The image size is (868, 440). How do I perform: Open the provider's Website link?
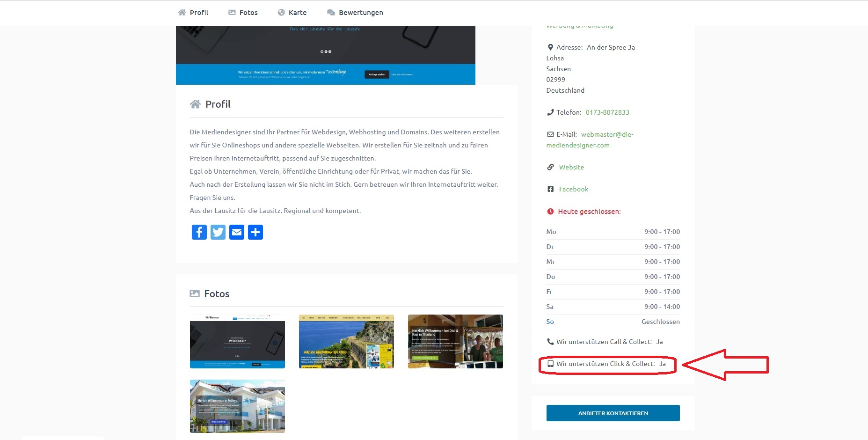[x=571, y=167]
